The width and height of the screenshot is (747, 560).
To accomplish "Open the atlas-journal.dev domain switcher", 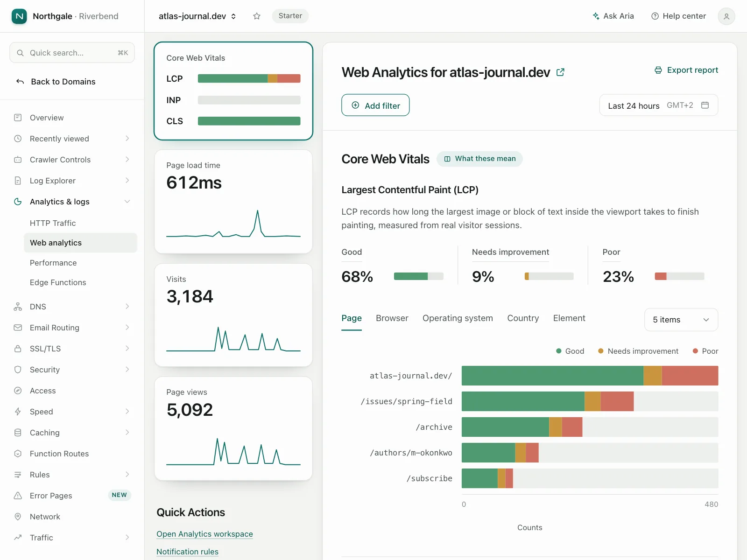I will click(197, 16).
